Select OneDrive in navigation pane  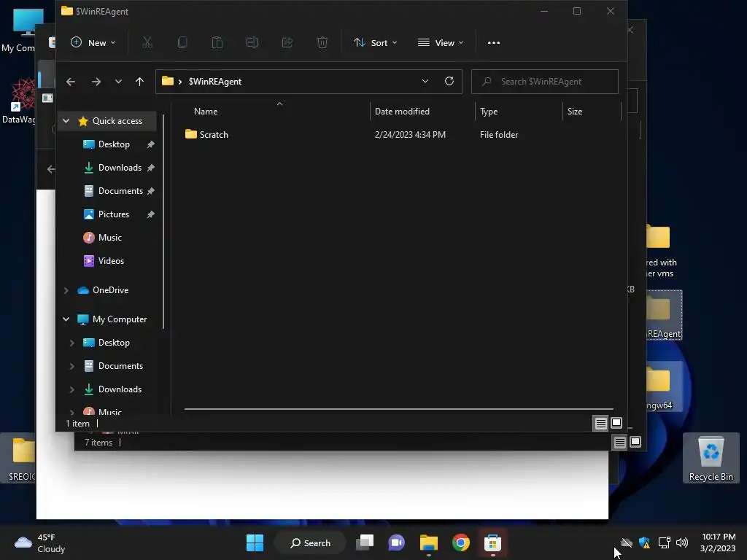pos(110,290)
